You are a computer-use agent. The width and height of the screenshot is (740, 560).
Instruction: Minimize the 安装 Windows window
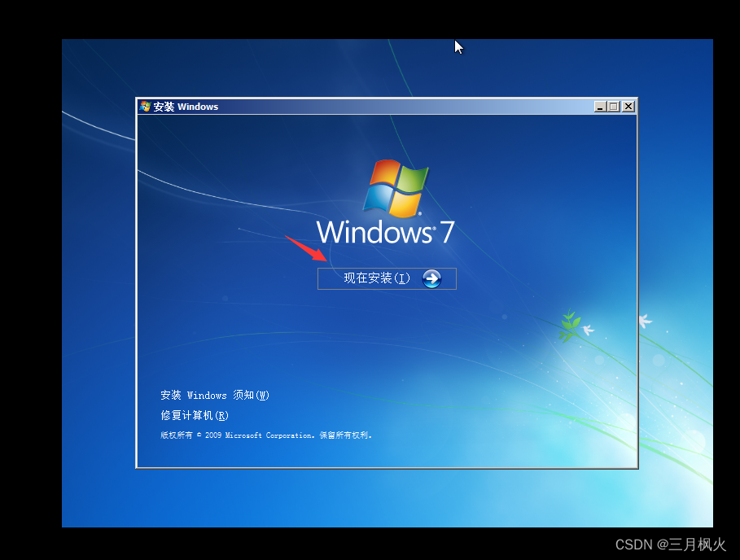pyautogui.click(x=600, y=107)
